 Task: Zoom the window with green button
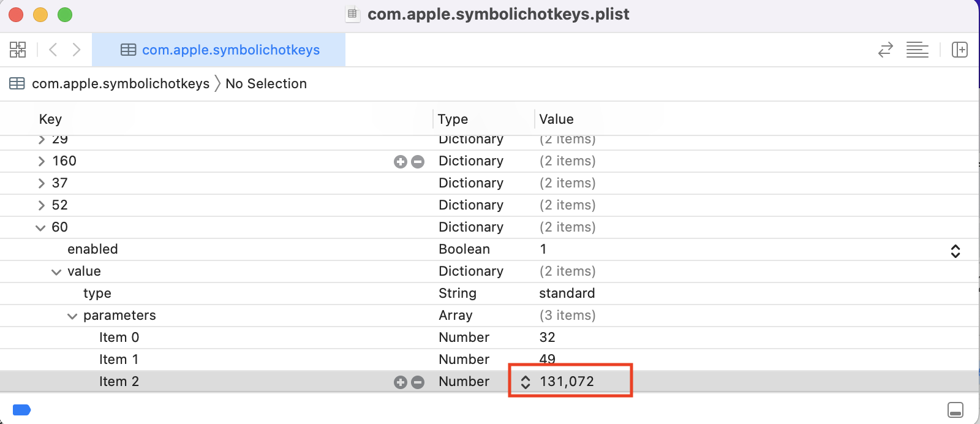(65, 14)
